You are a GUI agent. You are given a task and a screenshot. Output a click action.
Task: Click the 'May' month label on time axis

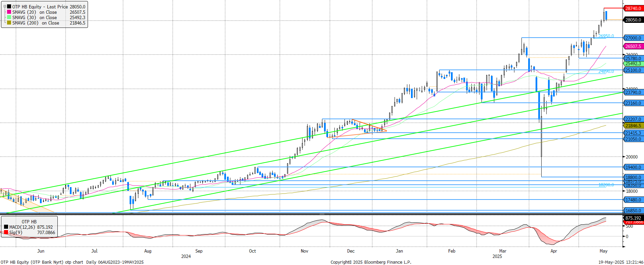coord(603,251)
